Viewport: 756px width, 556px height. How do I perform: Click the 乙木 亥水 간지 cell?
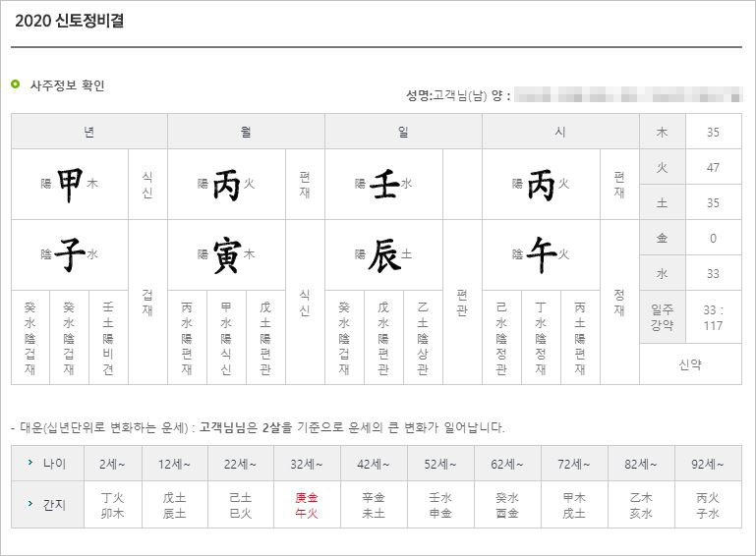641,505
